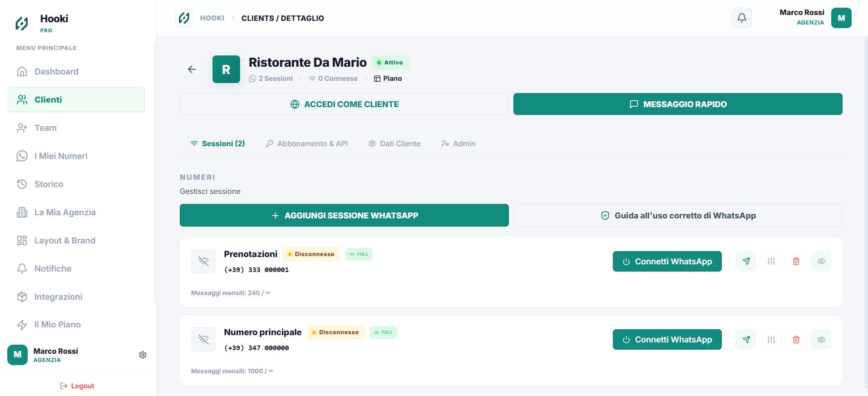Open Dashboard from sidebar
The height and width of the screenshot is (396, 868).
(76, 71)
